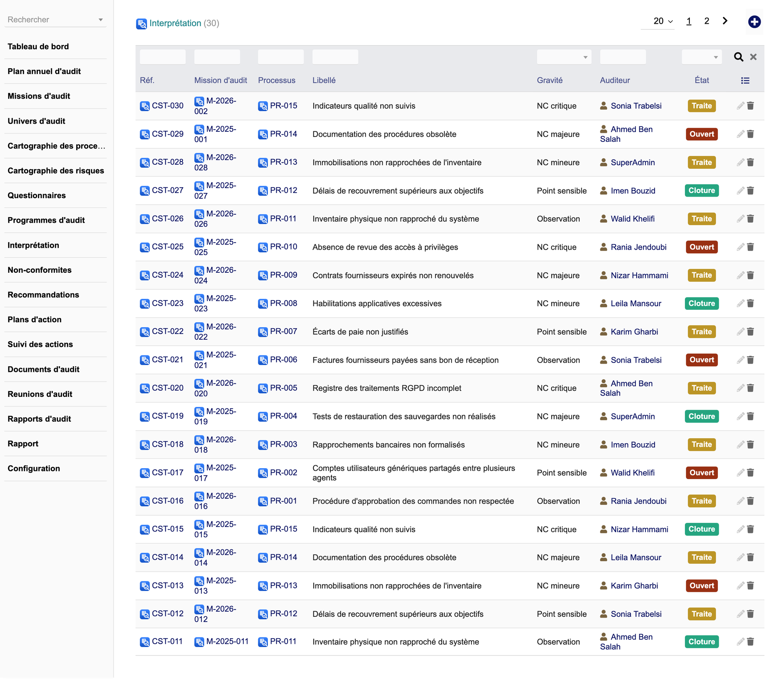Click the Auditeur filter input field

pyautogui.click(x=622, y=57)
